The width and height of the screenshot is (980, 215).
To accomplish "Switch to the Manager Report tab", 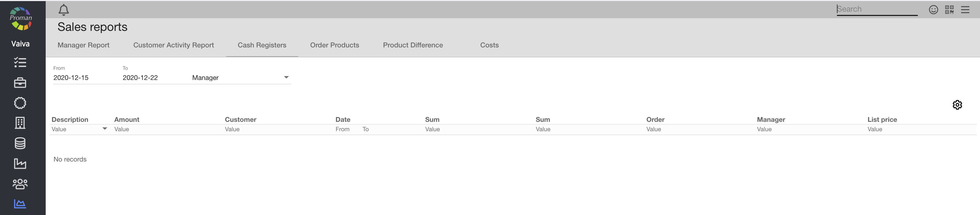I will tap(83, 45).
